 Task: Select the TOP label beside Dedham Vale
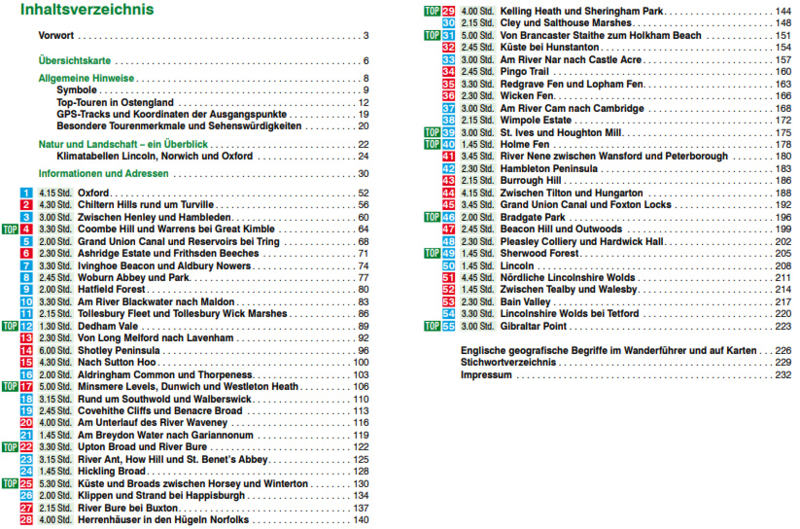(x=10, y=326)
